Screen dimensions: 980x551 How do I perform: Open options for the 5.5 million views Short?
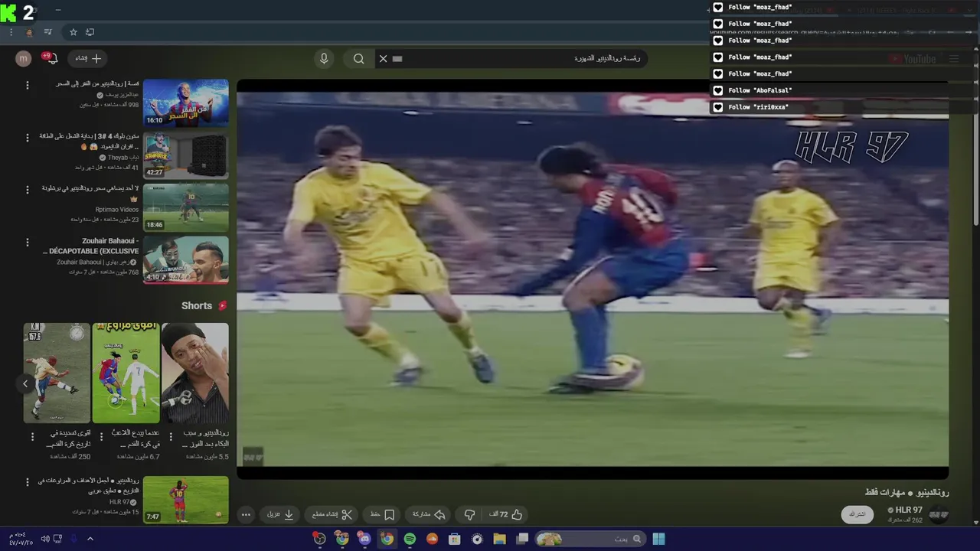(x=170, y=437)
